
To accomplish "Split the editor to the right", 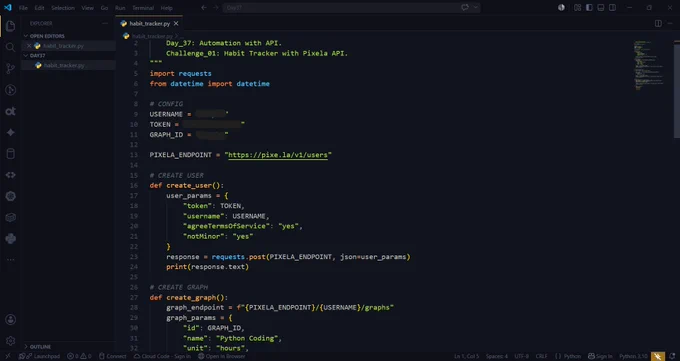I will 658,23.
